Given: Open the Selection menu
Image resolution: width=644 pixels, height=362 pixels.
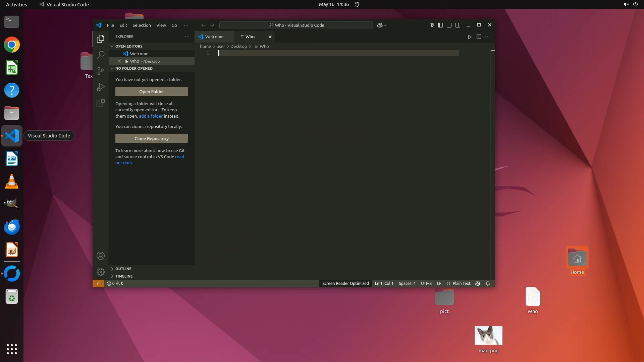Looking at the screenshot, I should click(x=142, y=25).
